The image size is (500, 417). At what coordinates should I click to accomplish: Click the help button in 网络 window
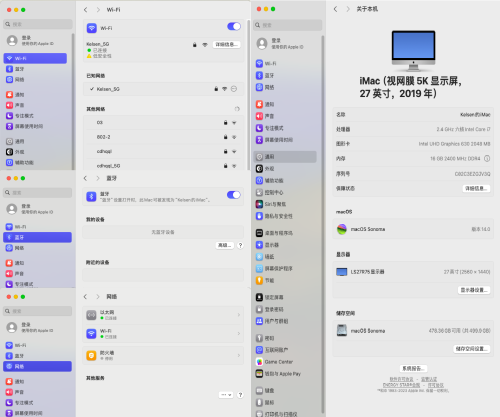[240, 395]
